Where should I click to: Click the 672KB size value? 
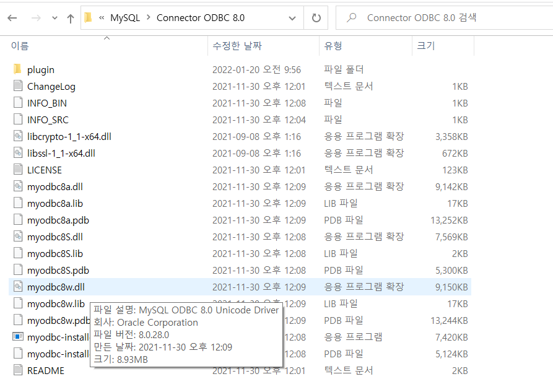[x=455, y=154]
